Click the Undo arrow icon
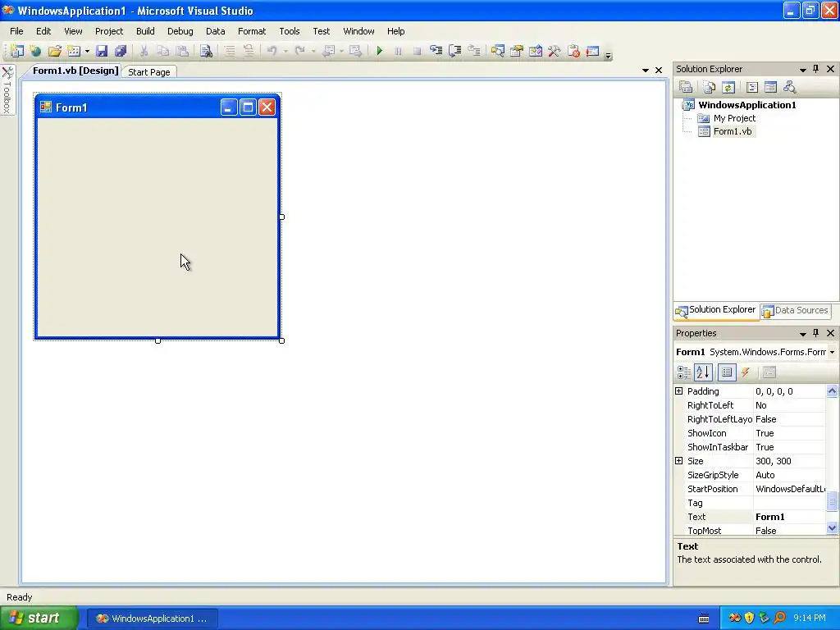 point(272,51)
